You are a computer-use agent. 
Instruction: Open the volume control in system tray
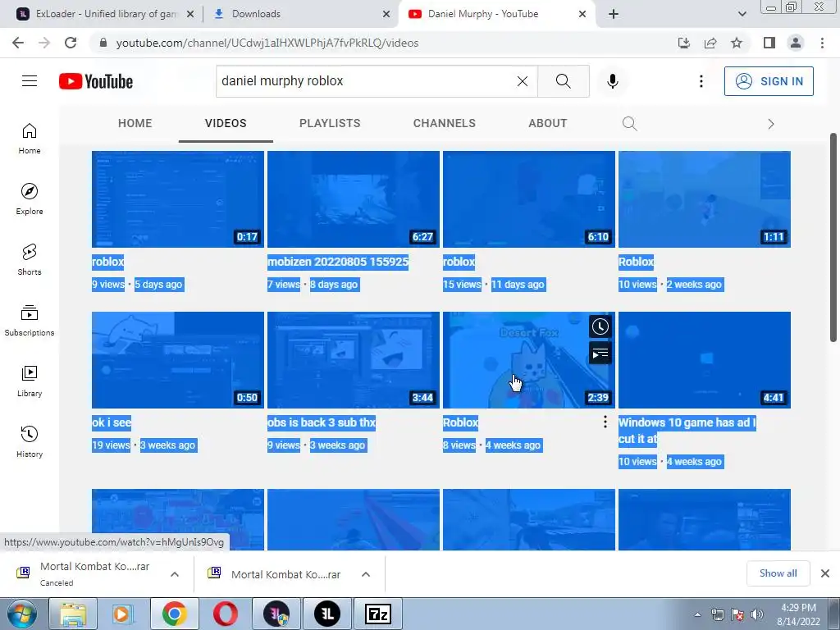click(x=756, y=614)
